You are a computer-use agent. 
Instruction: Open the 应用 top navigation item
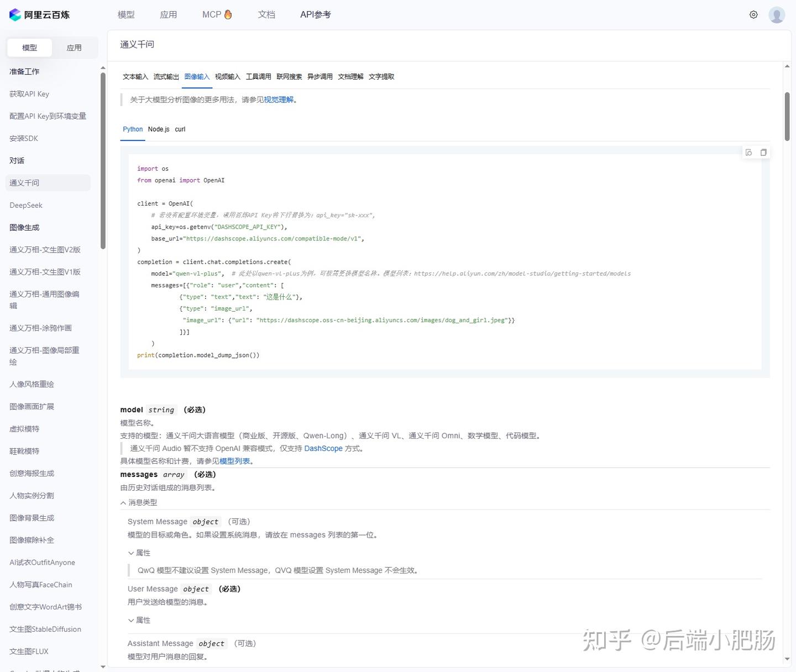(x=169, y=15)
